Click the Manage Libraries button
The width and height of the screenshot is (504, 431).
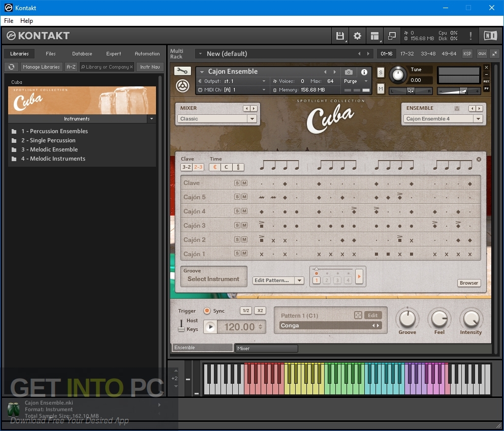(41, 67)
